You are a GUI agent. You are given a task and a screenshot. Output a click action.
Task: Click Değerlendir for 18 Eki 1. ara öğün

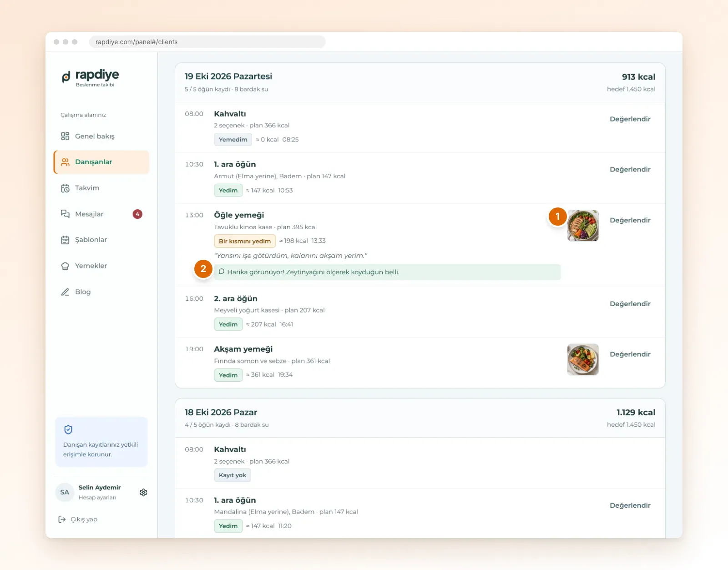(630, 505)
